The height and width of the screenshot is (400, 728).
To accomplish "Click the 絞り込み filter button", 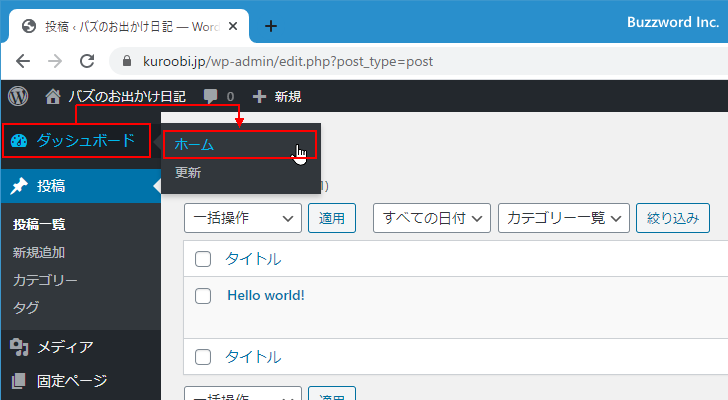I will point(673,218).
